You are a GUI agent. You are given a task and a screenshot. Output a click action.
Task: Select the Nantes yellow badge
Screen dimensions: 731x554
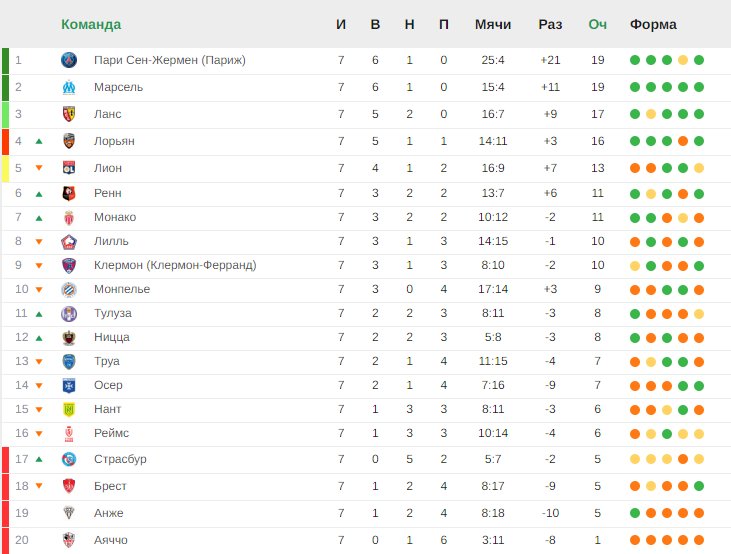coord(69,409)
